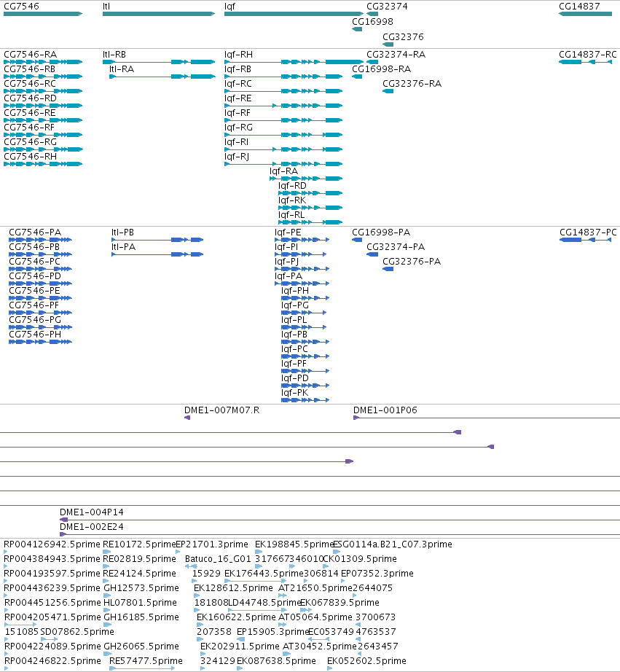Open protein CG16998-PA label
620x672 pixels.
(x=381, y=233)
